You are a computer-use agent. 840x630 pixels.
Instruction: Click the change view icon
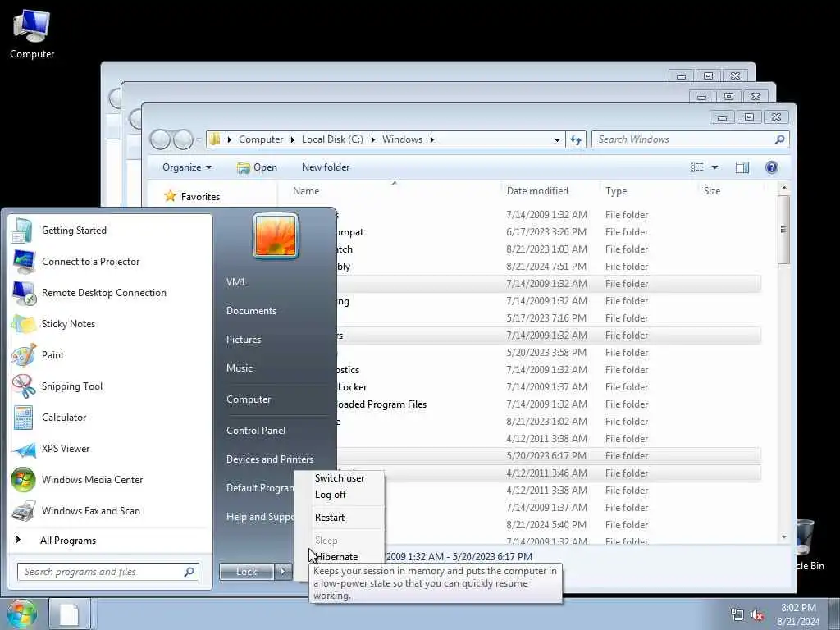(x=697, y=167)
